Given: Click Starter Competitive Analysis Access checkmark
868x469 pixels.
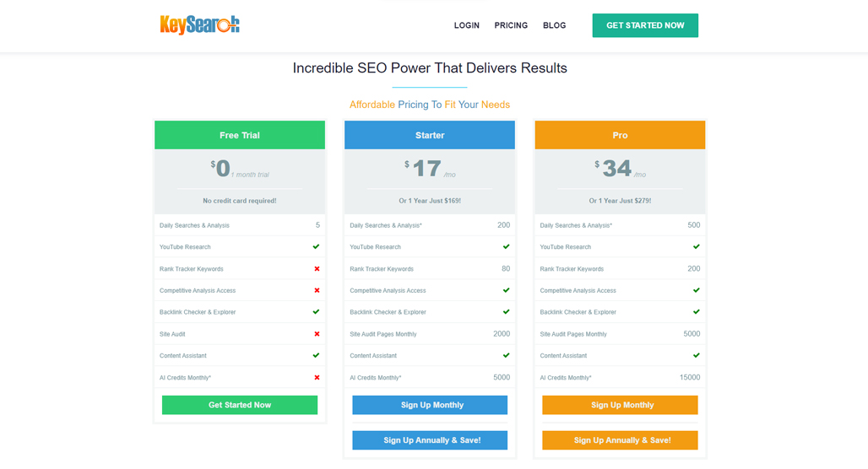Looking at the screenshot, I should pyautogui.click(x=506, y=290).
